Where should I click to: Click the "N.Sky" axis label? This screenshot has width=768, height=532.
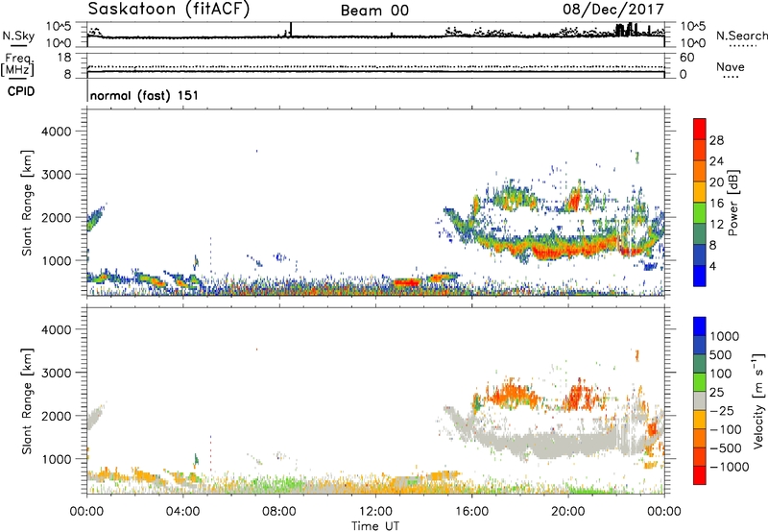coord(18,36)
